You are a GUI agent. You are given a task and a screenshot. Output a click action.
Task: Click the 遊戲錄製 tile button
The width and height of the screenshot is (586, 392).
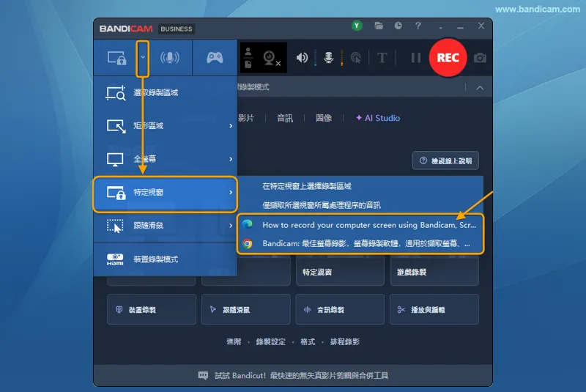[434, 272]
